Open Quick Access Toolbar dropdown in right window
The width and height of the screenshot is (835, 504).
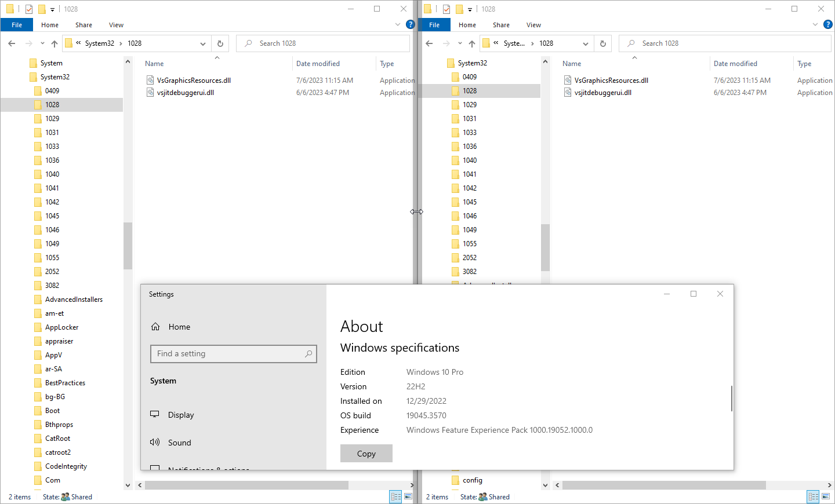pos(470,9)
